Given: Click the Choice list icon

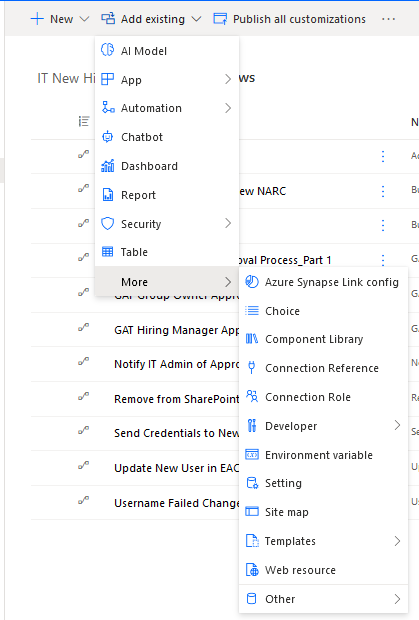Looking at the screenshot, I should pyautogui.click(x=252, y=310).
